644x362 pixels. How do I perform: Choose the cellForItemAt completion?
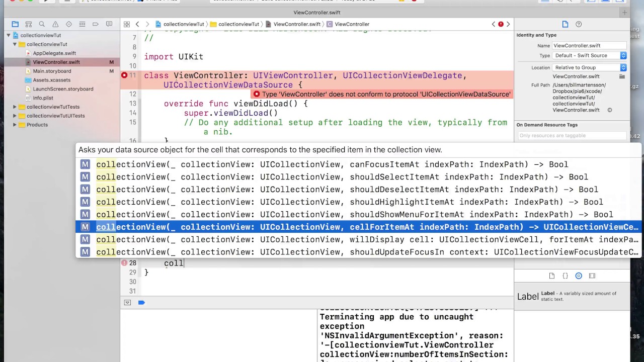click(358, 227)
